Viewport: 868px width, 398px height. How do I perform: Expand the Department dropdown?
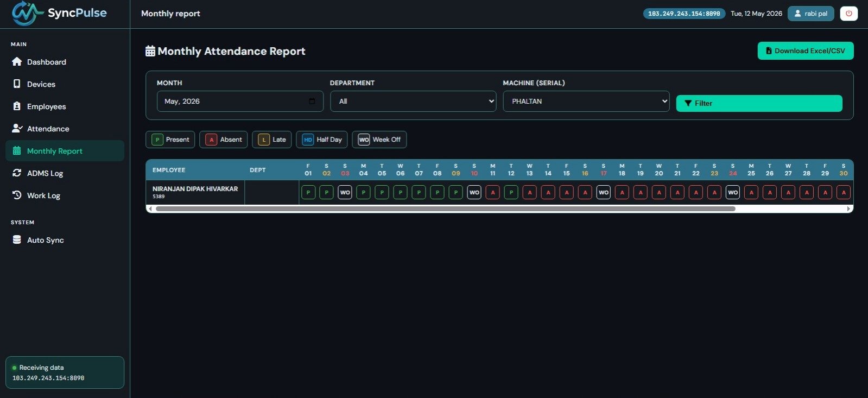413,101
